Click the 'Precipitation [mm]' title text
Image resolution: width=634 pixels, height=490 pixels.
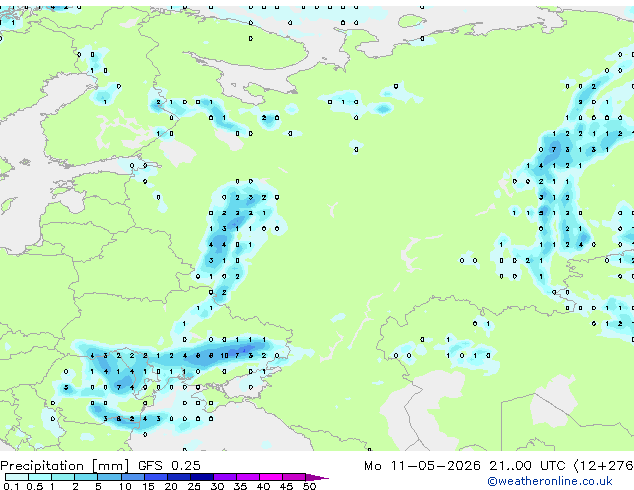(65, 466)
